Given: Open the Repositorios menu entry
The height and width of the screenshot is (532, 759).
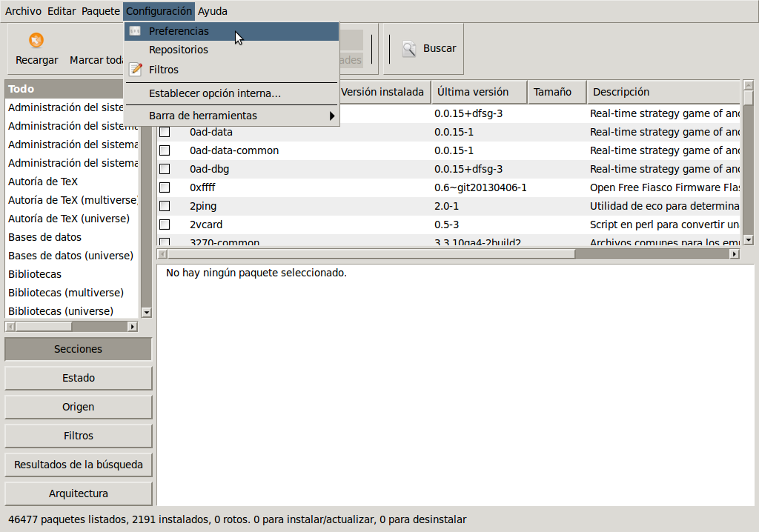Looking at the screenshot, I should point(178,50).
